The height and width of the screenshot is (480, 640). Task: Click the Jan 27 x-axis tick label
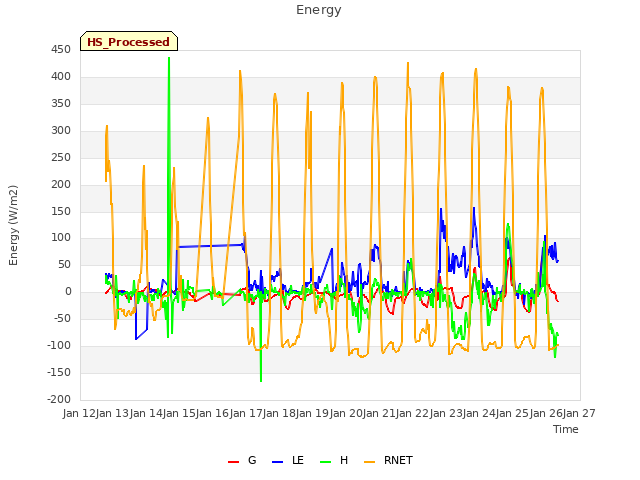(579, 413)
